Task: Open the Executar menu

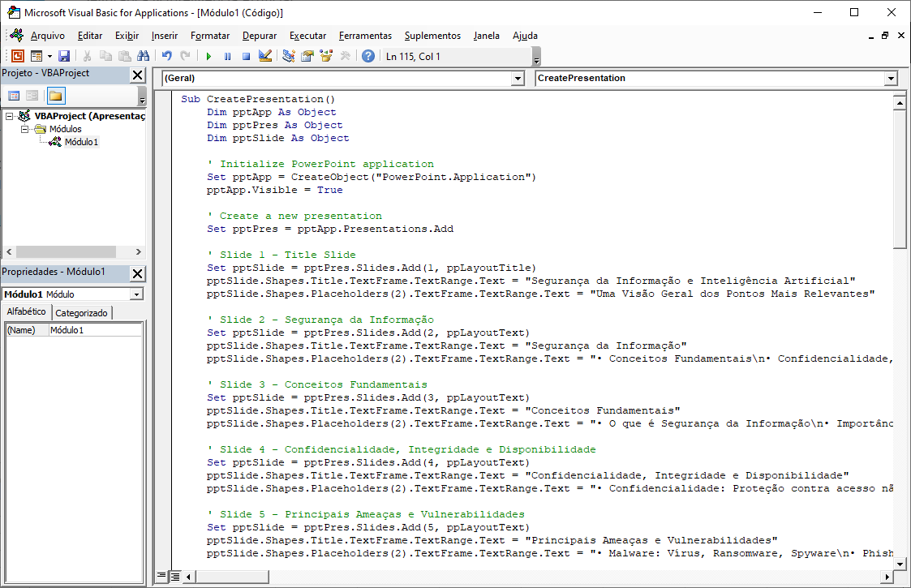Action: point(308,36)
